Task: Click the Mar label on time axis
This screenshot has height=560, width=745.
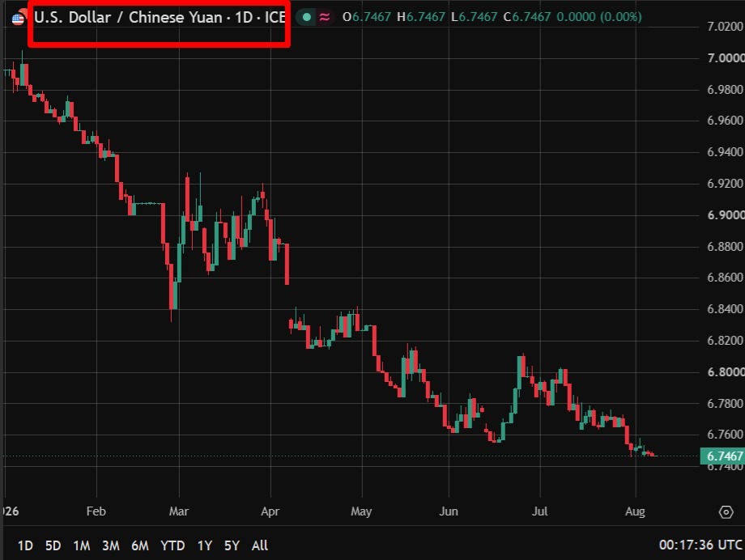Action: pos(179,511)
